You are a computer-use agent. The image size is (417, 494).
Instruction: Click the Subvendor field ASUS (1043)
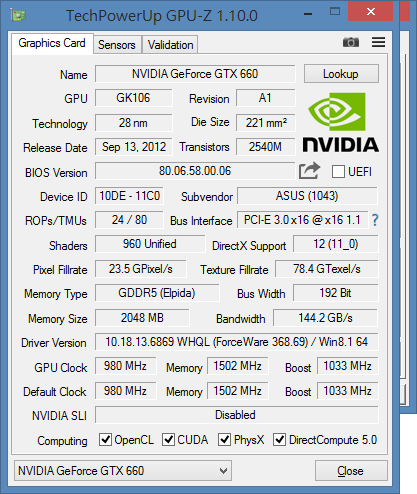click(x=307, y=196)
